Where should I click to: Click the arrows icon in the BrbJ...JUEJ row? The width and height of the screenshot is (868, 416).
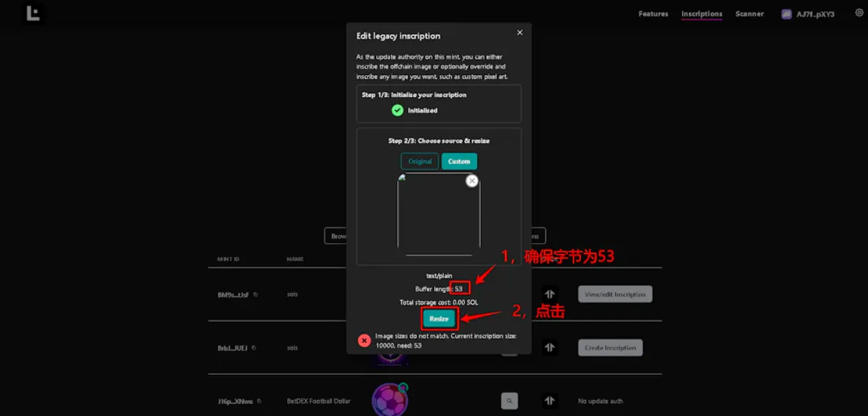549,347
